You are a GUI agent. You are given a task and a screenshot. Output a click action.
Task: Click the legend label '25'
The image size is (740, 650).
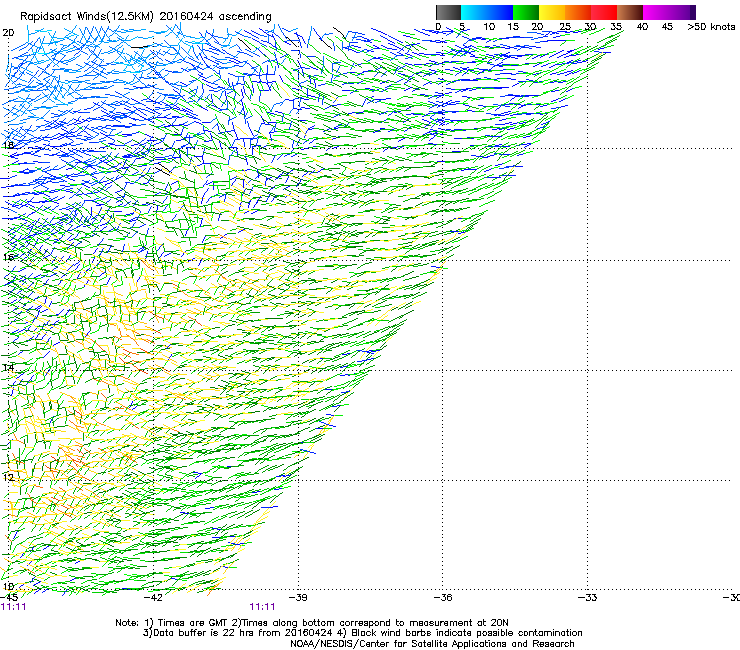point(565,26)
